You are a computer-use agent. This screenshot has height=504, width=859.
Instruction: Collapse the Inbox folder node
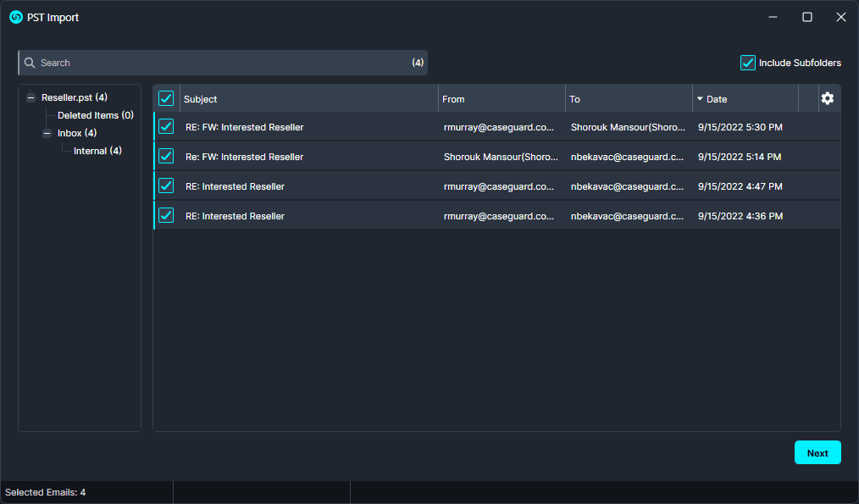[x=47, y=133]
